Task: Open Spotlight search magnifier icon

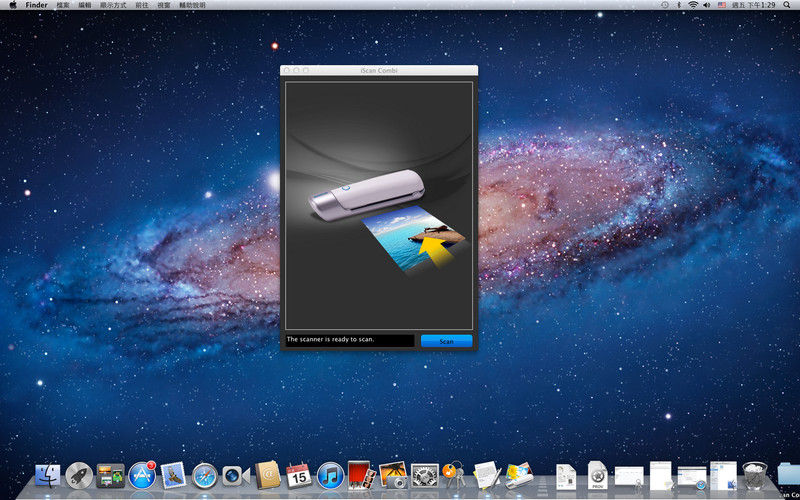Action: pos(787,5)
